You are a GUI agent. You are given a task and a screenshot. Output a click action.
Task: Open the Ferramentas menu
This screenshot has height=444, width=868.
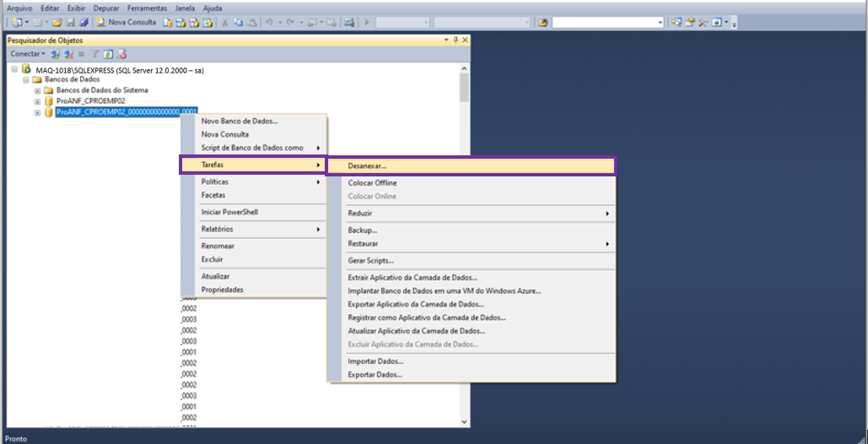(x=147, y=8)
